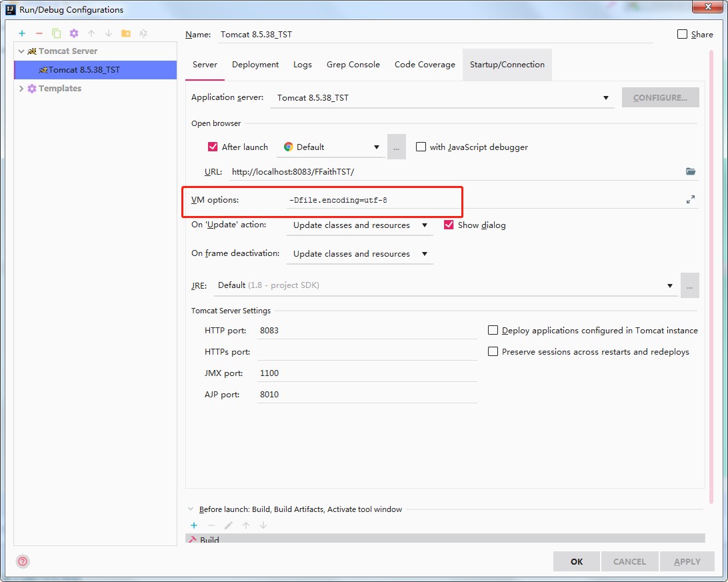The image size is (728, 582).
Task: Collapse Before launch section
Action: 191,509
